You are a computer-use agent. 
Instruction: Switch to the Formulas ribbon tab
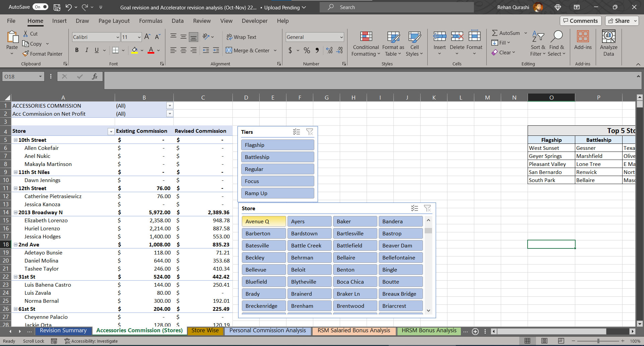151,21
